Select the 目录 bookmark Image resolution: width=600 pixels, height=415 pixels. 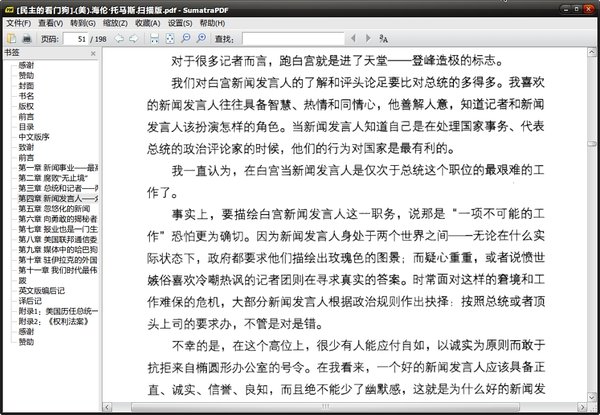[26, 127]
